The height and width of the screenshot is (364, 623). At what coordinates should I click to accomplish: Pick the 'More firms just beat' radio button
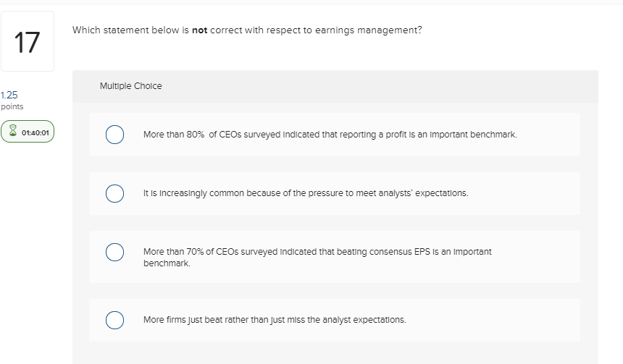(114, 320)
